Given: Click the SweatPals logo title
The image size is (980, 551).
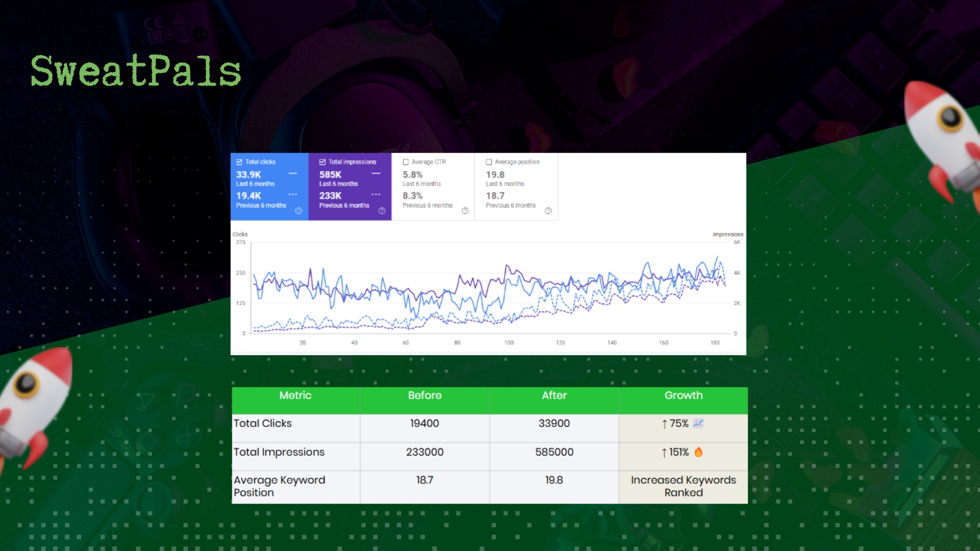Looking at the screenshot, I should pyautogui.click(x=136, y=71).
